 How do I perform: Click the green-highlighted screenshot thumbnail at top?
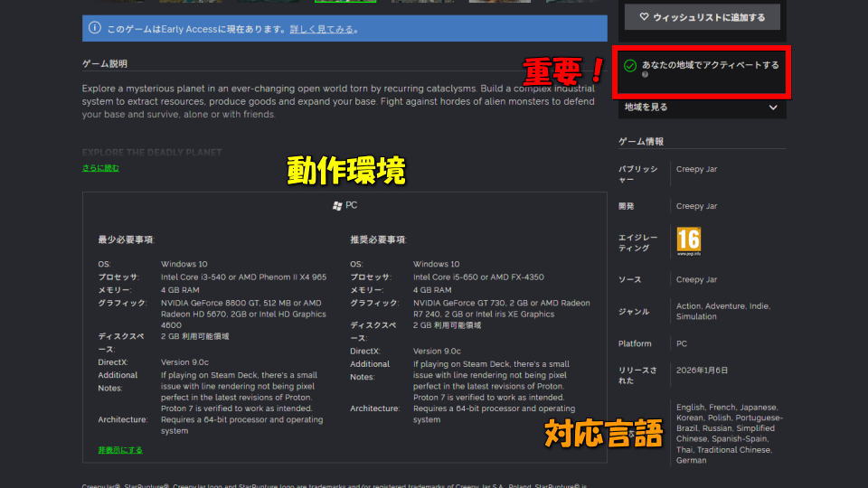tap(344, 2)
